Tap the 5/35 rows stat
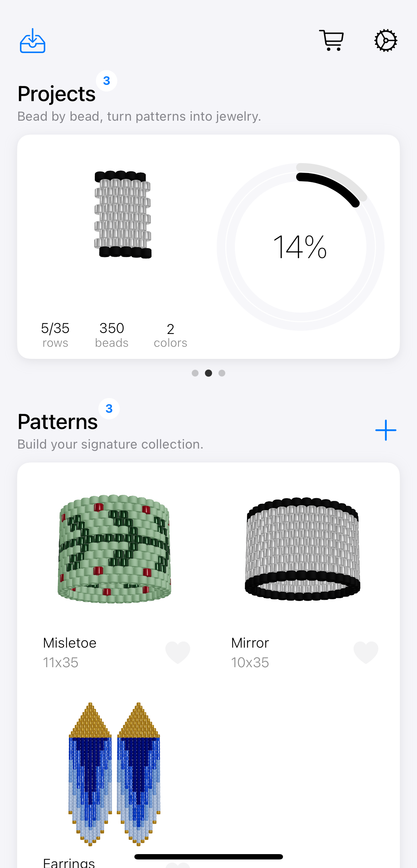The height and width of the screenshot is (868, 417). click(x=55, y=335)
